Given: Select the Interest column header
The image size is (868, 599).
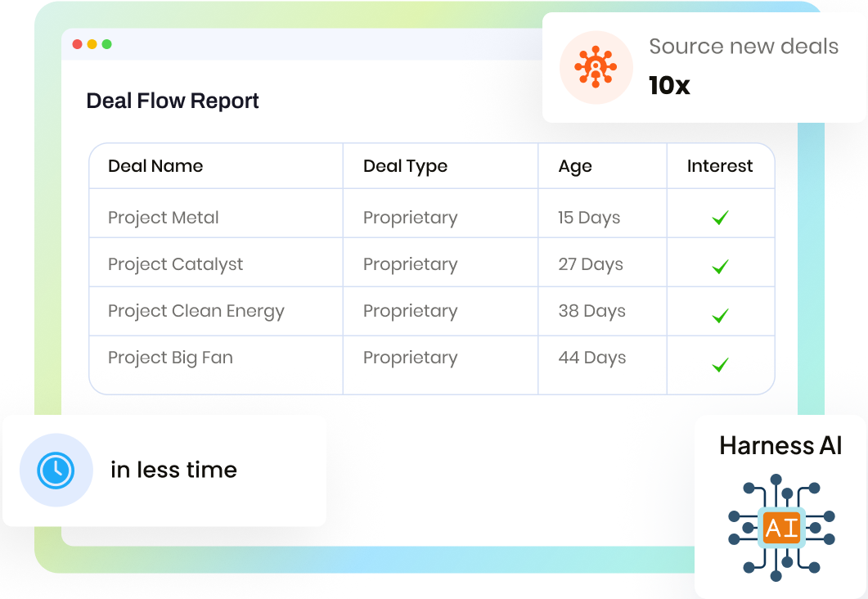Looking at the screenshot, I should [720, 166].
